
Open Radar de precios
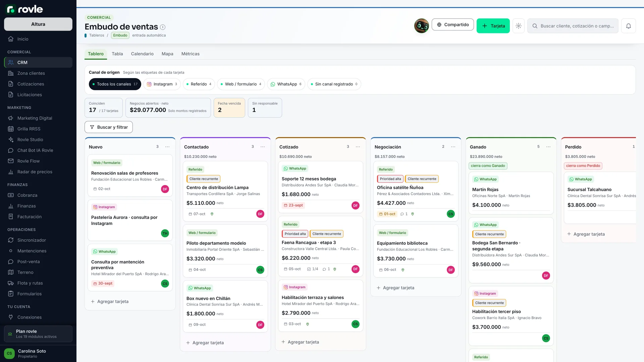pos(38,172)
